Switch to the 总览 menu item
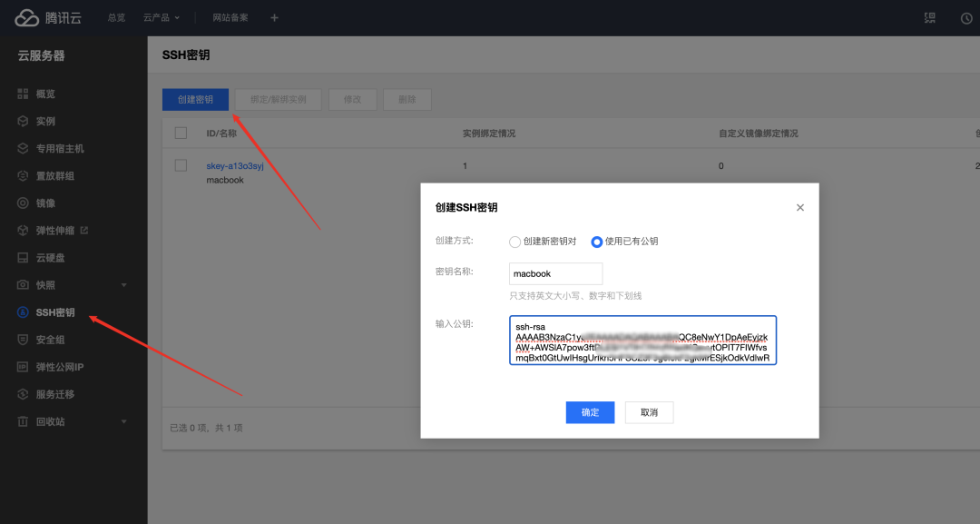The width and height of the screenshot is (980, 524). click(x=115, y=17)
